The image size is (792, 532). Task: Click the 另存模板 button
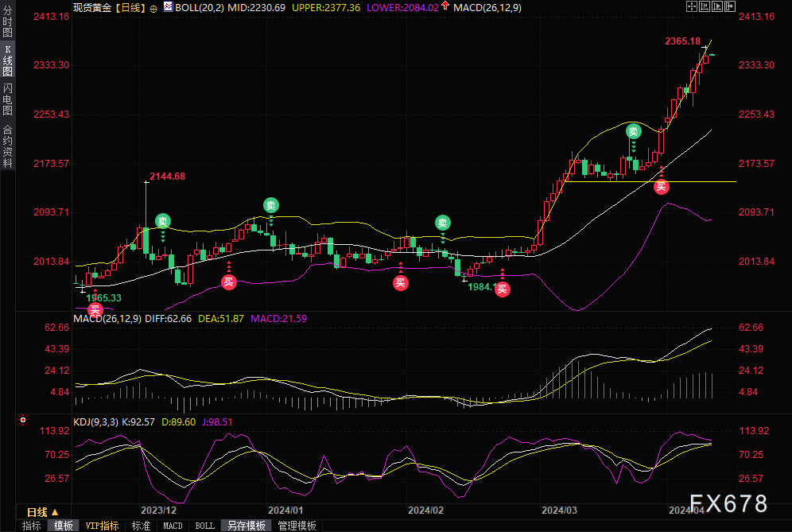(x=246, y=526)
